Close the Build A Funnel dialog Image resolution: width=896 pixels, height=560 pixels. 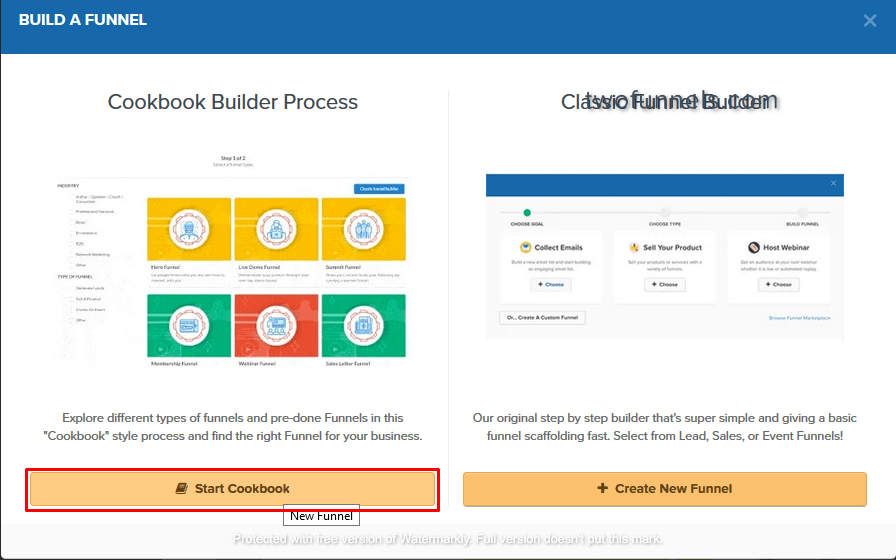870,21
